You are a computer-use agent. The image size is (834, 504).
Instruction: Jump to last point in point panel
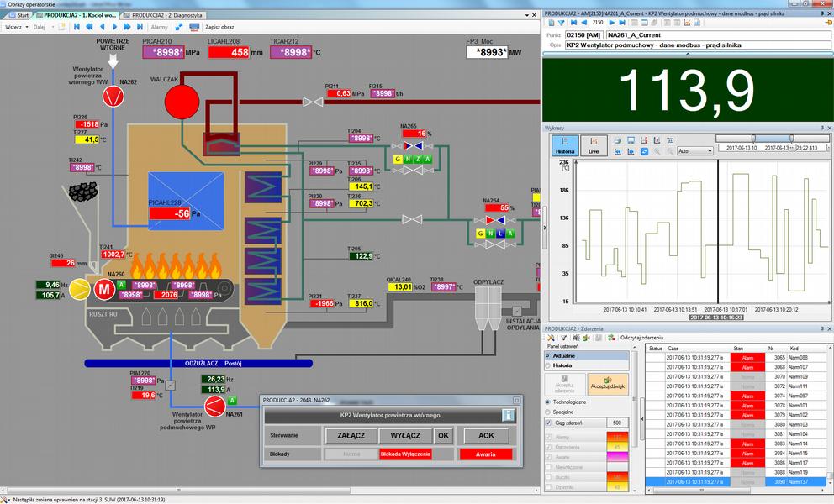click(x=622, y=23)
